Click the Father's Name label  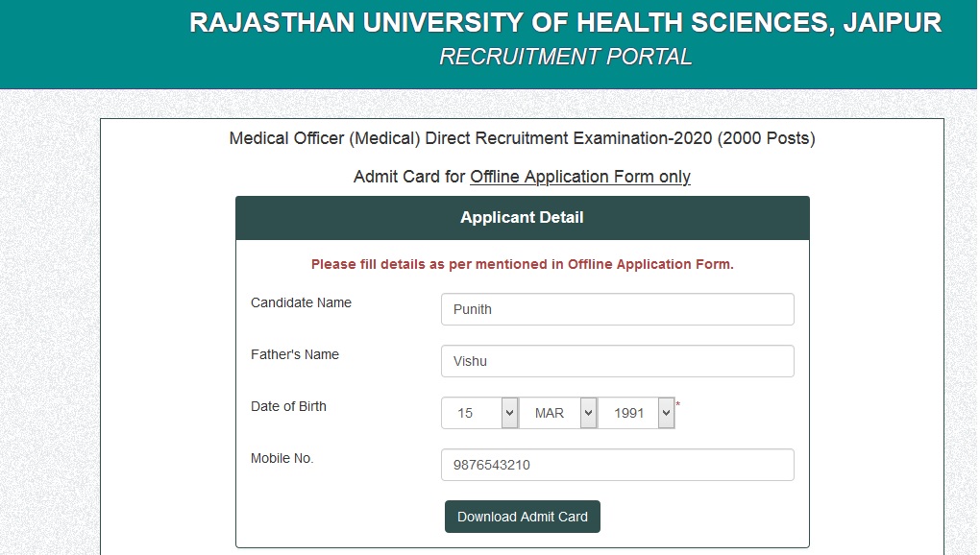[x=295, y=354]
